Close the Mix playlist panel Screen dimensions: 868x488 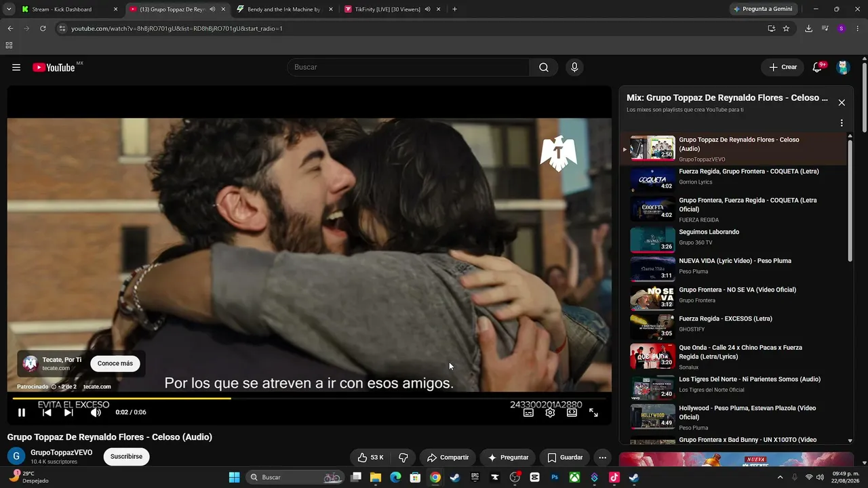click(x=842, y=102)
